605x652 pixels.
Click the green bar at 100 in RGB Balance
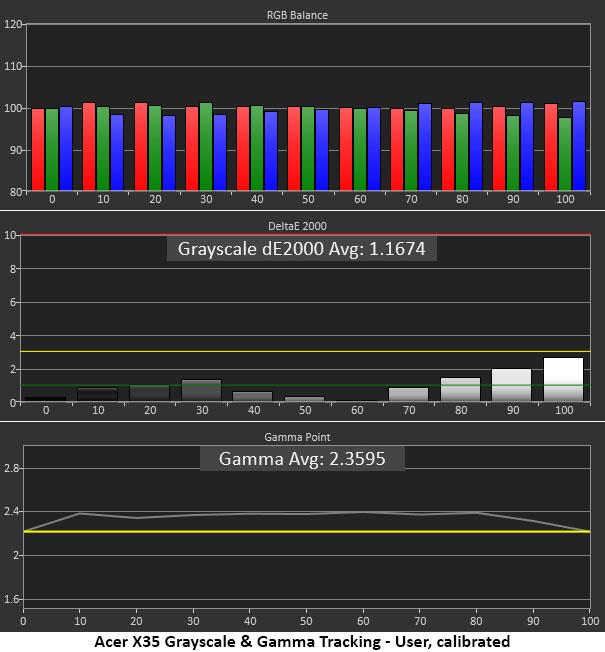tap(565, 154)
